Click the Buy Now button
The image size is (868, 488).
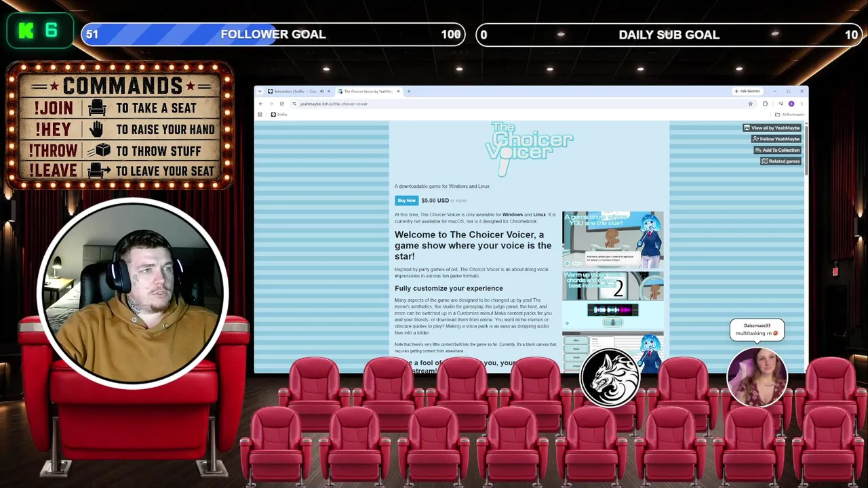click(x=406, y=201)
